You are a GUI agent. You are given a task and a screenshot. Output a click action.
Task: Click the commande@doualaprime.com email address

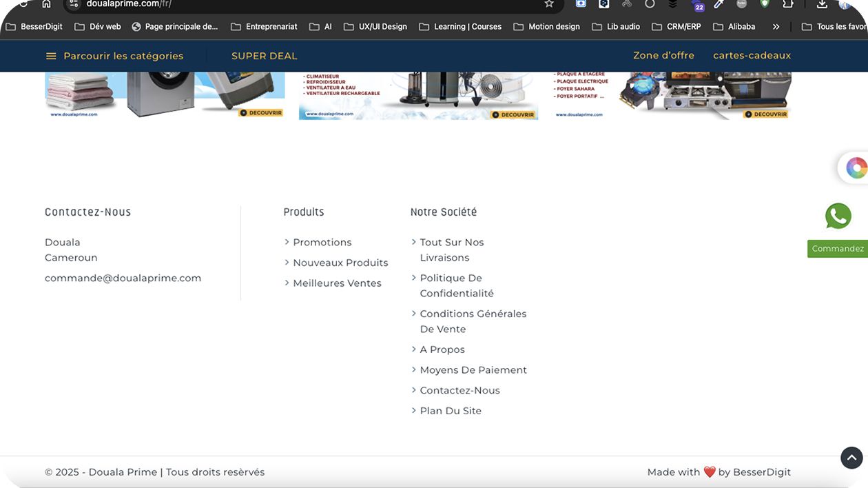tap(123, 278)
